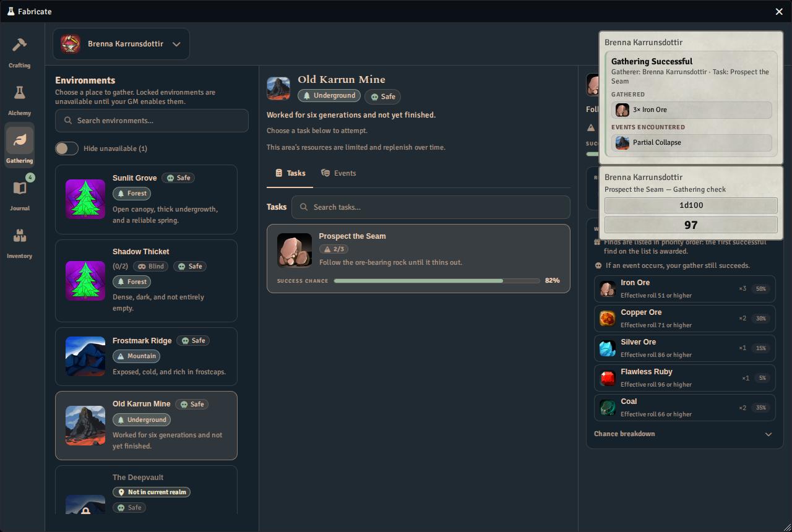Open the Brenna Karrunsdottir character dropdown

tap(121, 44)
